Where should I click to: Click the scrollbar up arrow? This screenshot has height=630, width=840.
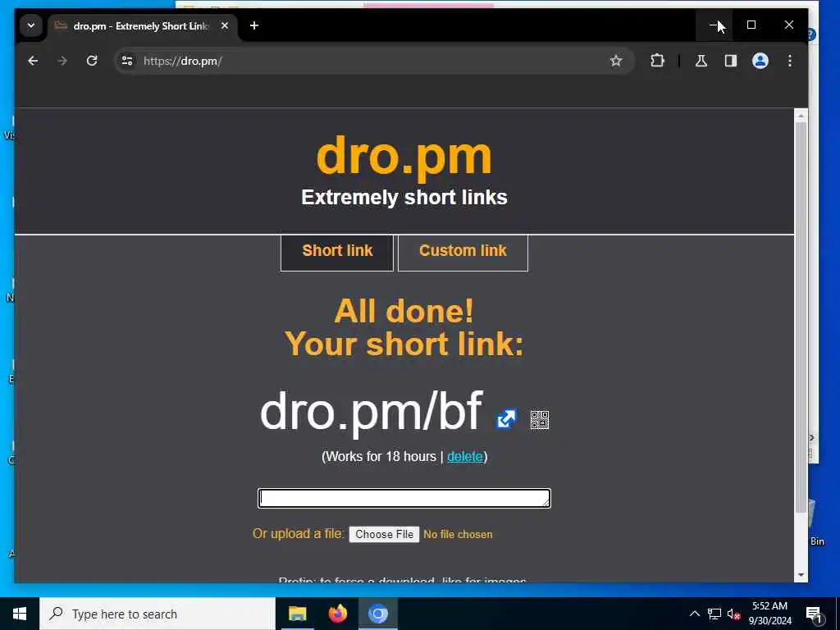801,115
